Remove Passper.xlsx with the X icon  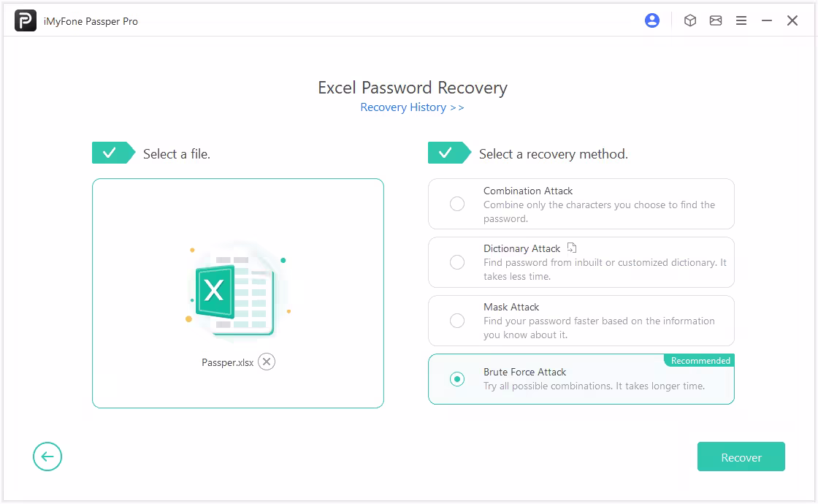[267, 362]
